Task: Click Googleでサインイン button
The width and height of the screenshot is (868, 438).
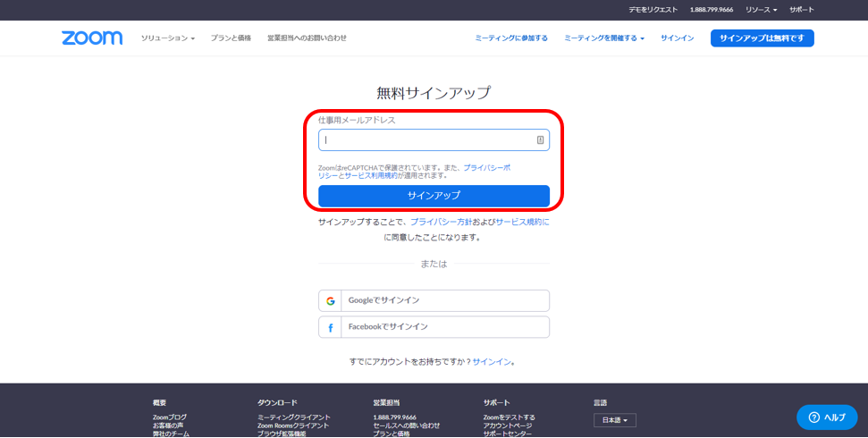Action: [434, 300]
